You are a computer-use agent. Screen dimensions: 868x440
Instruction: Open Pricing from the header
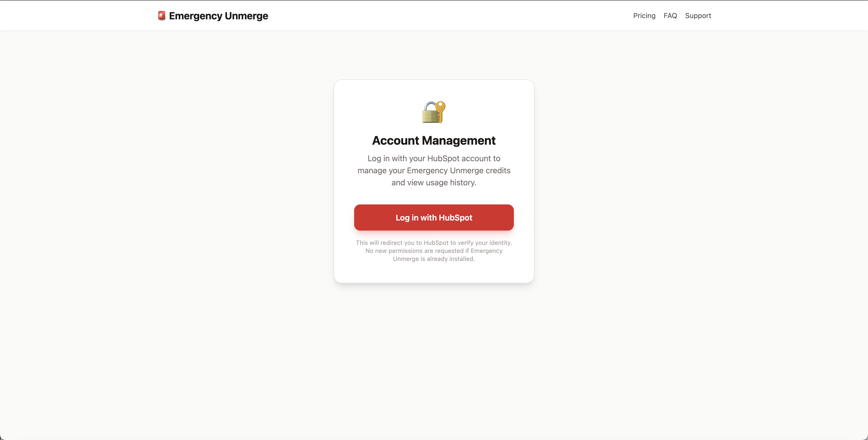click(644, 16)
